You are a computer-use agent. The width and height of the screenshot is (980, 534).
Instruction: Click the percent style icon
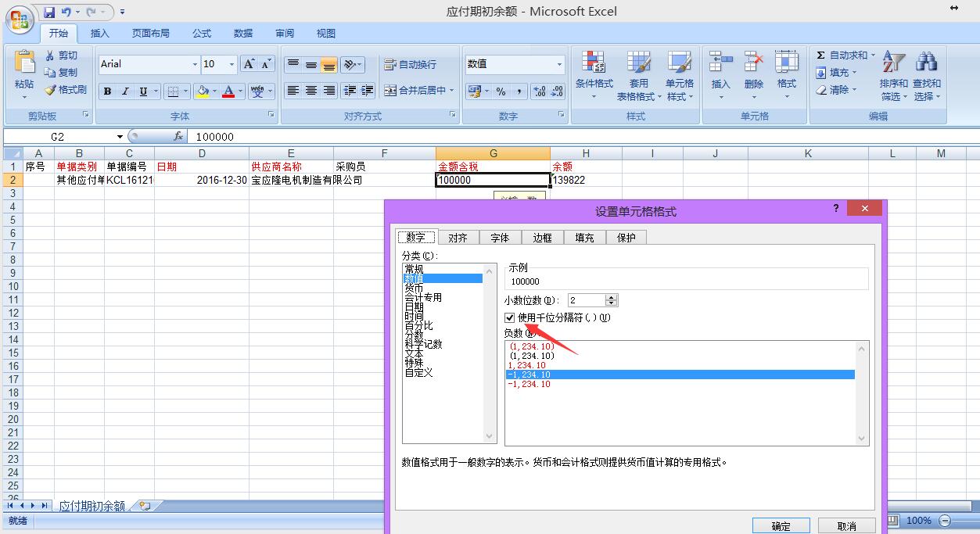[x=501, y=91]
